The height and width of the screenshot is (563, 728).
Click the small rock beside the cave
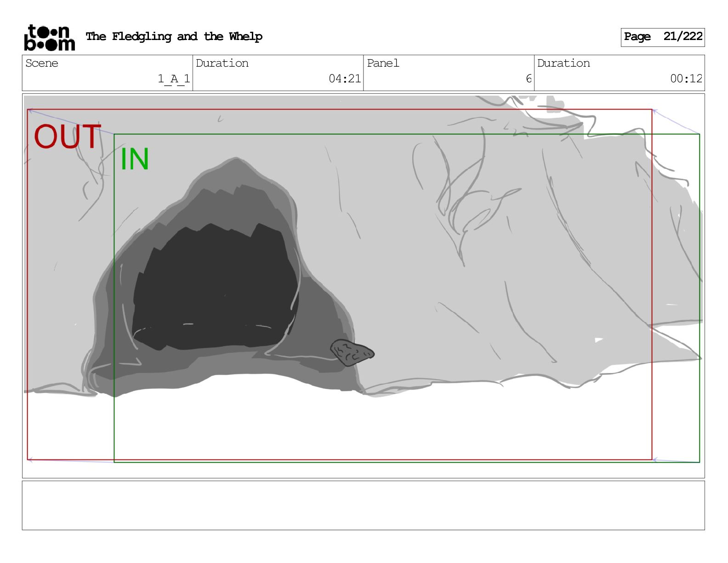click(352, 352)
